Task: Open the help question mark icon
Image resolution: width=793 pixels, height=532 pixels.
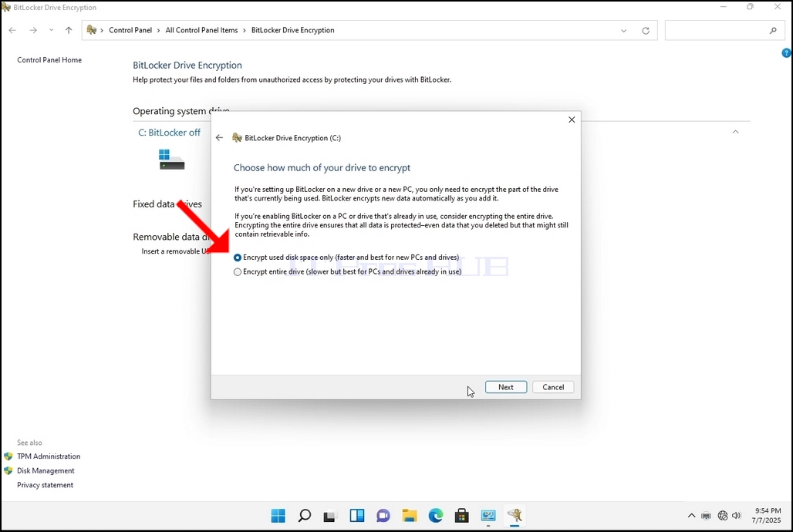Action: 786,52
